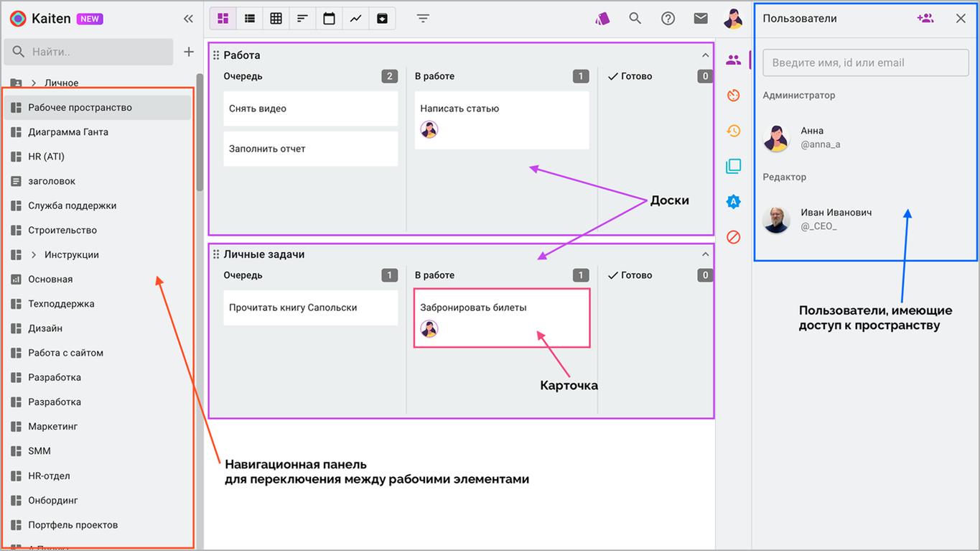This screenshot has width=980, height=551.
Task: Click the user search field in Пользователи
Action: [x=866, y=62]
